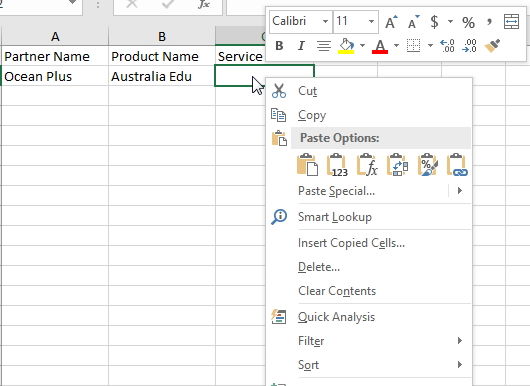Click the Product Name cell

point(162,56)
